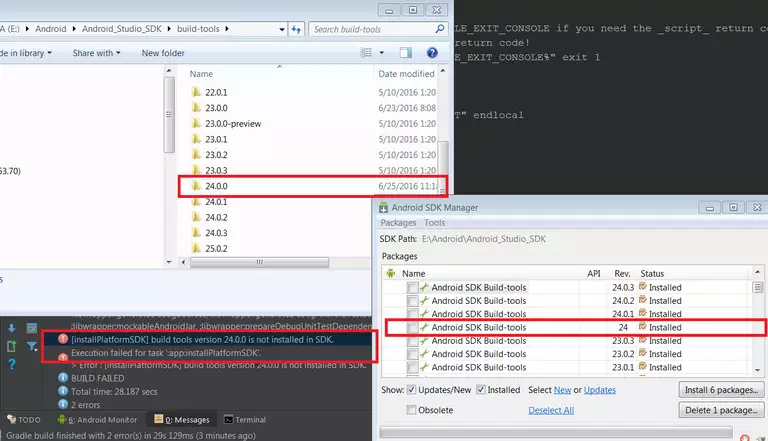
Task: Open the Tools menu in SDK Manager
Action: click(x=434, y=223)
